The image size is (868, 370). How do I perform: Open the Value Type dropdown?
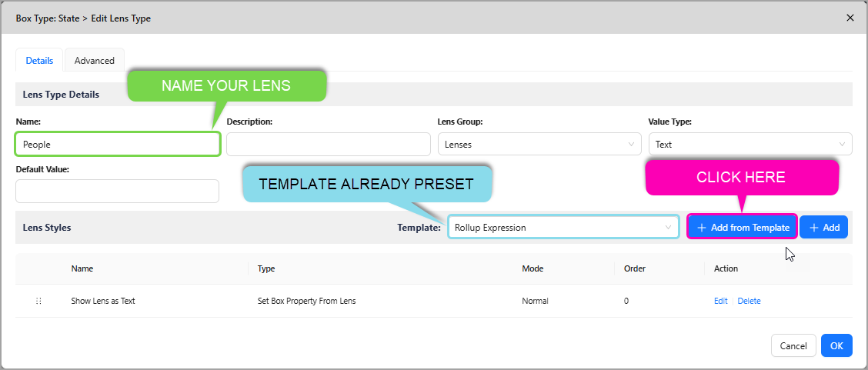749,144
